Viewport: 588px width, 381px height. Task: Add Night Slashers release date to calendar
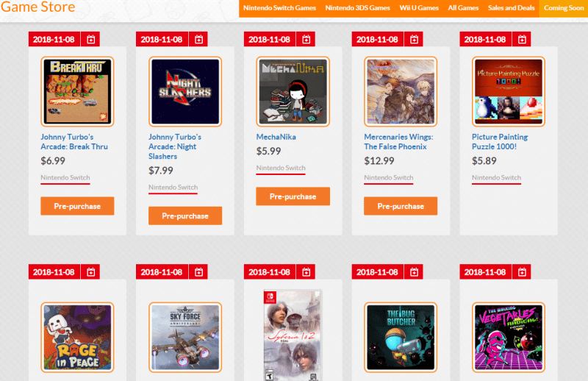[x=198, y=40]
